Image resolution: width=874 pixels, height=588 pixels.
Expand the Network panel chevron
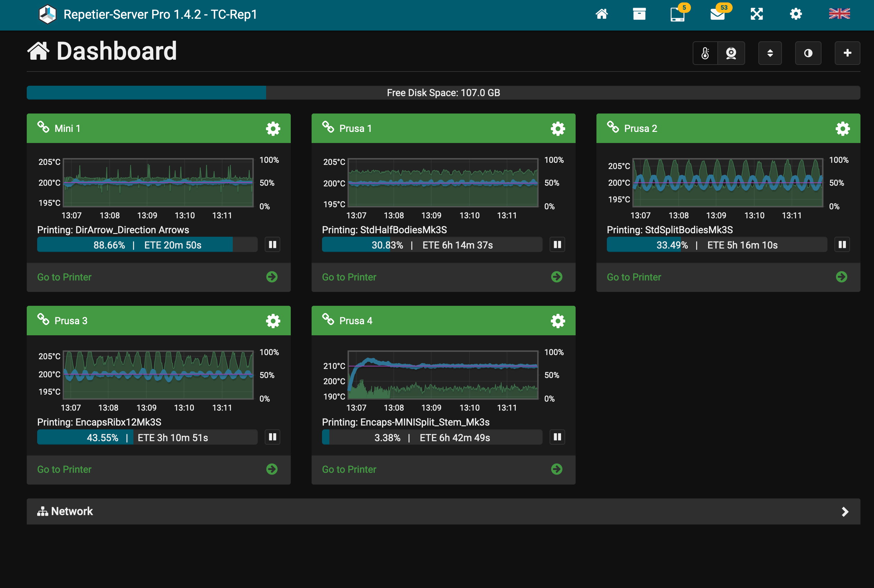pos(845,512)
